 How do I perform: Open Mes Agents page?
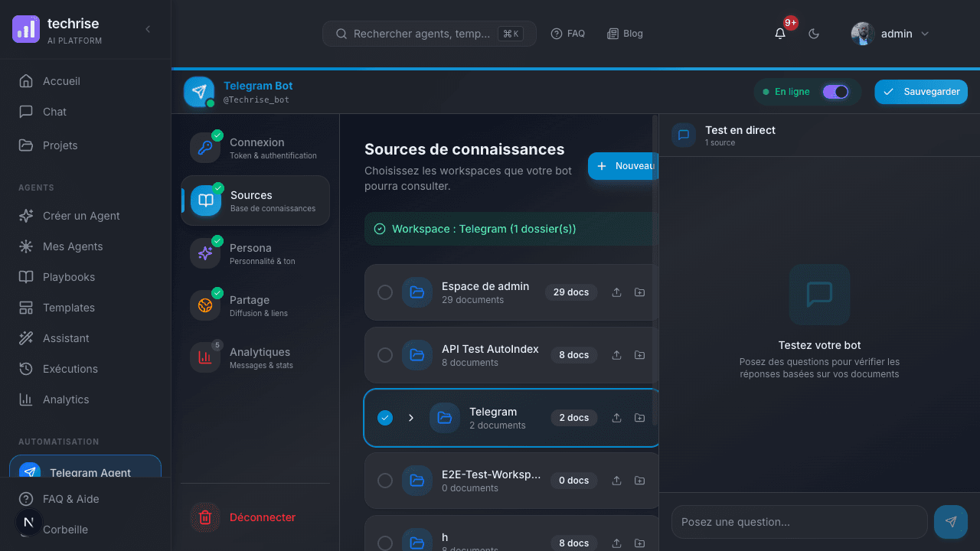(85, 246)
